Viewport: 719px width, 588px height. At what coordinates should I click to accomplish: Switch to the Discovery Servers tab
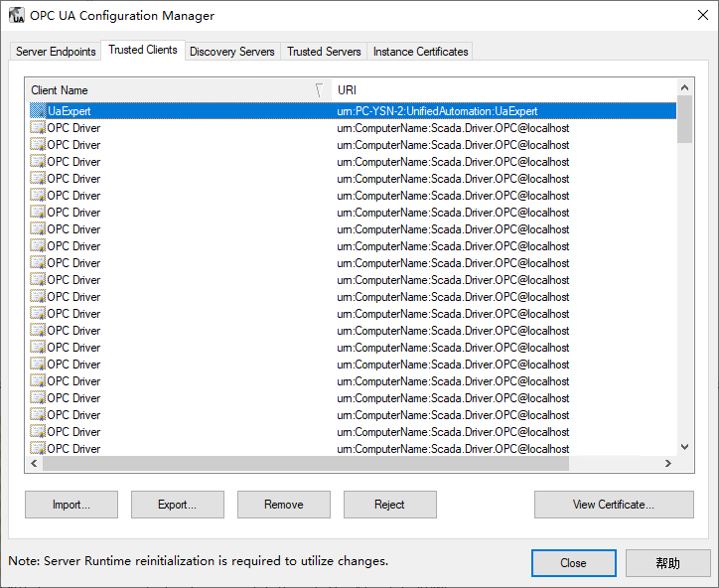click(231, 52)
